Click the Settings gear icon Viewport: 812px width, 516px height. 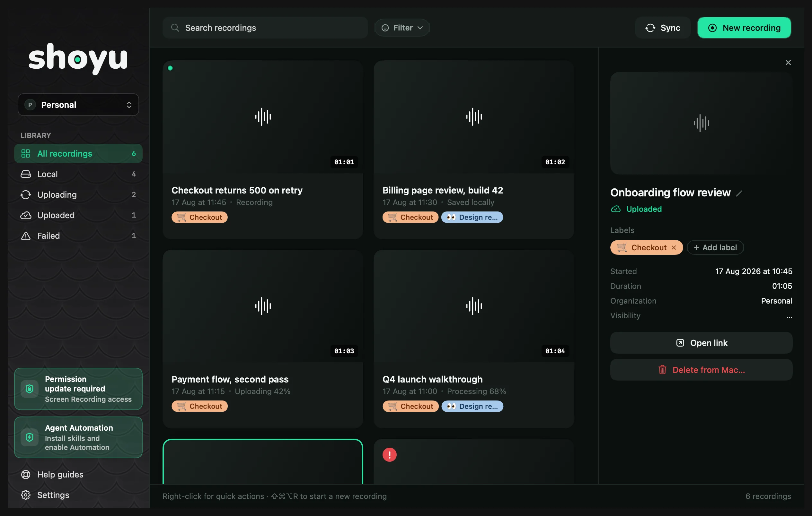[26, 495]
